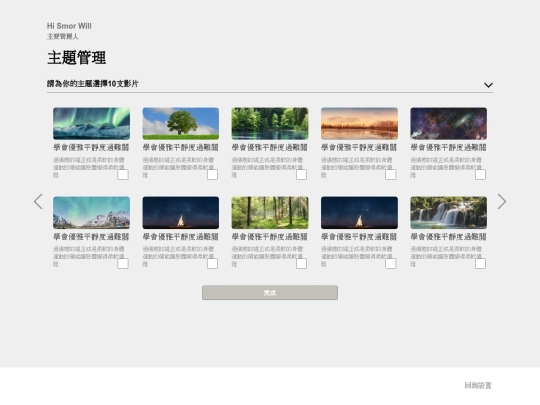Open the waterfall thumbnail

coord(448,213)
